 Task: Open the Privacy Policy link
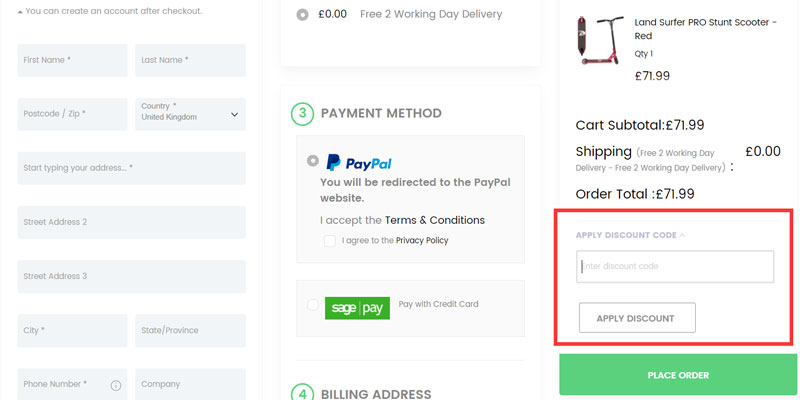point(422,241)
